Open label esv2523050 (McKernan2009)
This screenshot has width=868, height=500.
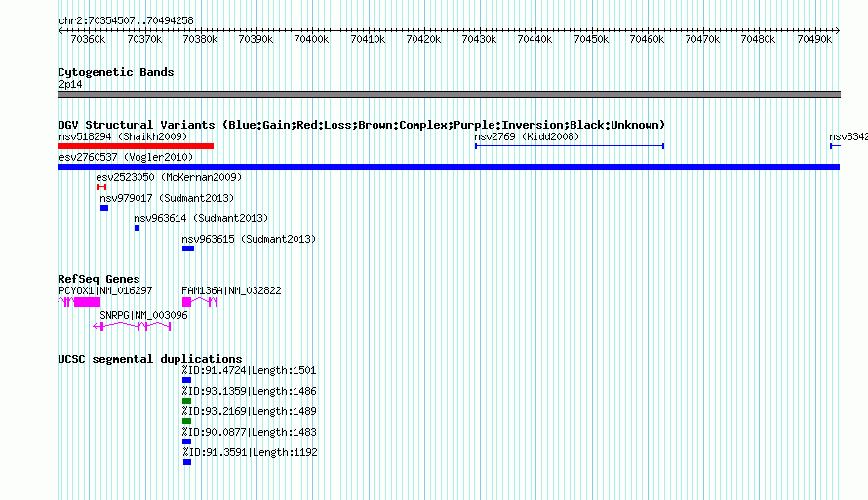pyautogui.click(x=169, y=177)
